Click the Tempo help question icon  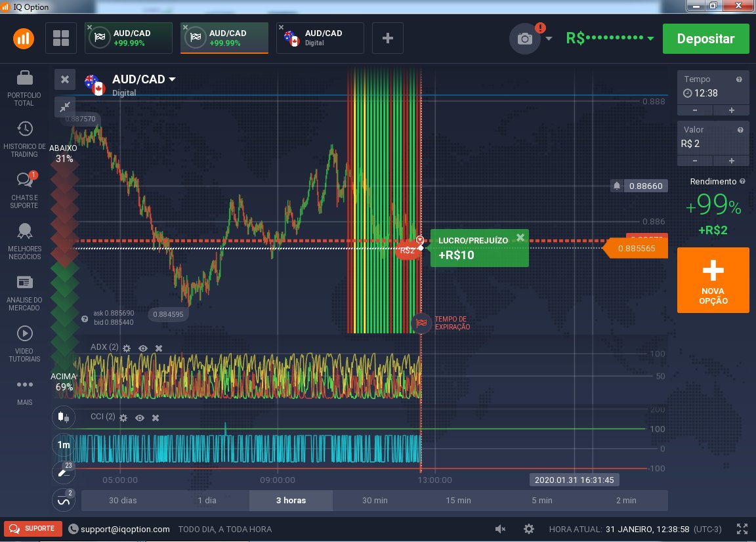739,79
